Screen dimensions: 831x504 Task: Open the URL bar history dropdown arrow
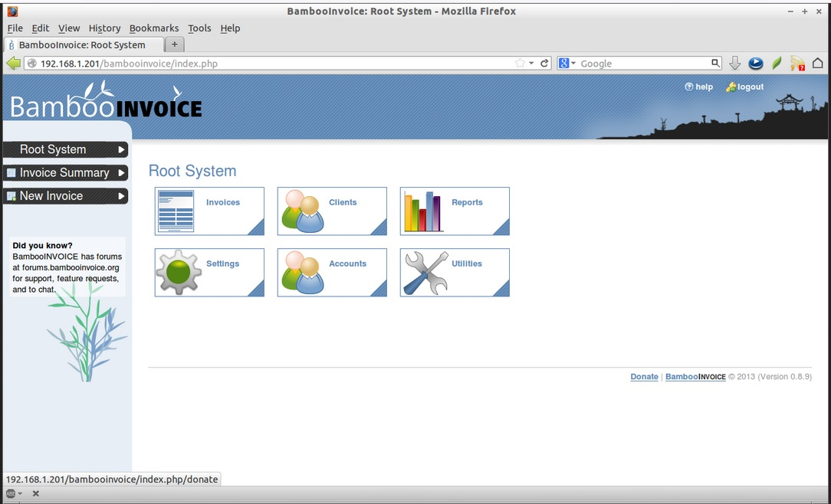click(531, 64)
